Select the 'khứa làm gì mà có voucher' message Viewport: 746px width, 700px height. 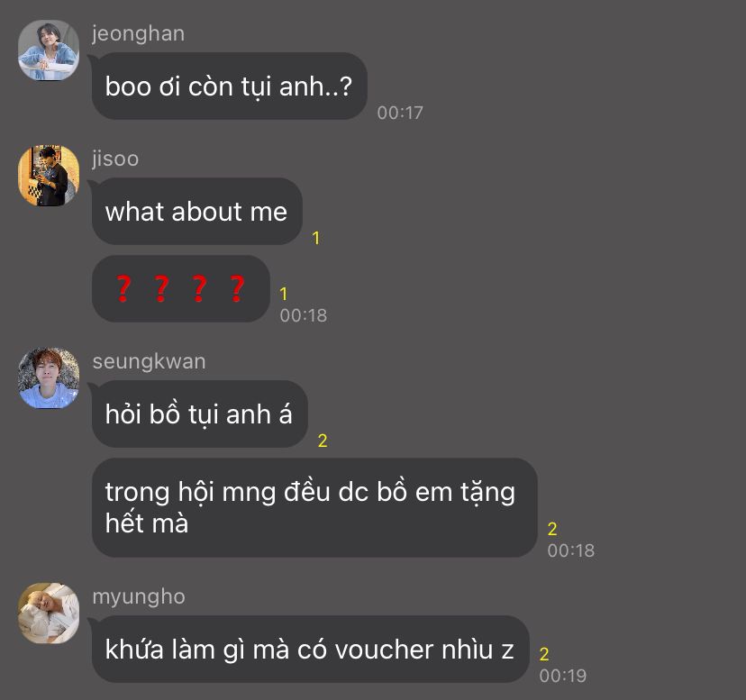pos(310,649)
